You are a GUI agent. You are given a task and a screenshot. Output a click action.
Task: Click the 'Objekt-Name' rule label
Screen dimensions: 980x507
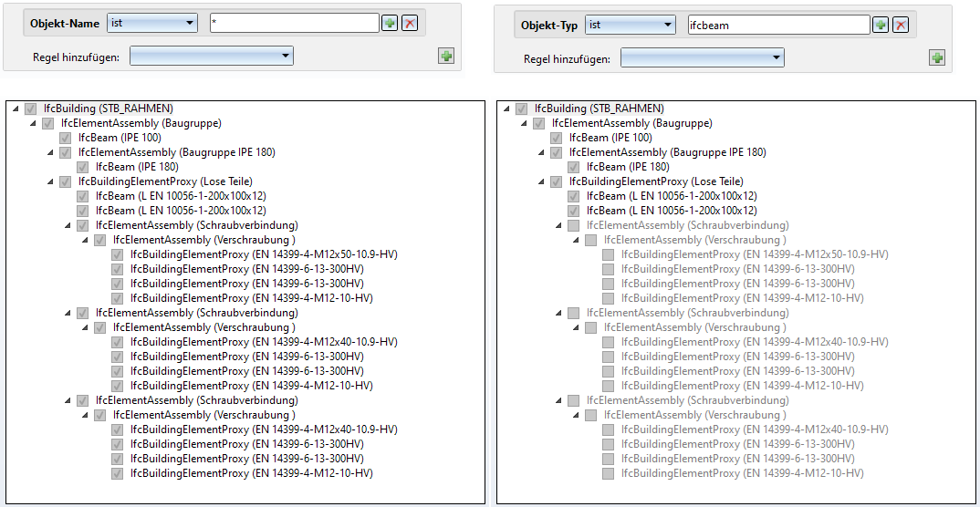(65, 24)
